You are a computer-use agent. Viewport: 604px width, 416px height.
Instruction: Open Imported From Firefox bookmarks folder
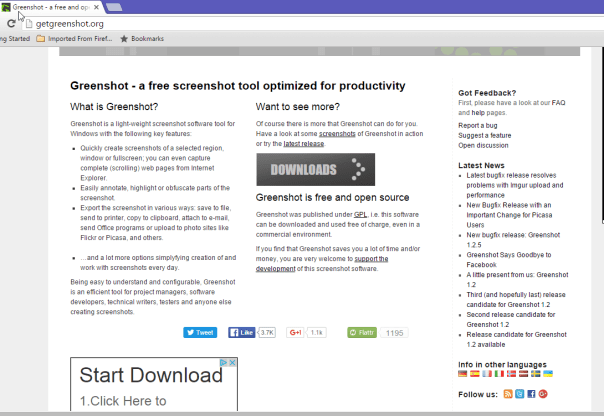(x=74, y=39)
